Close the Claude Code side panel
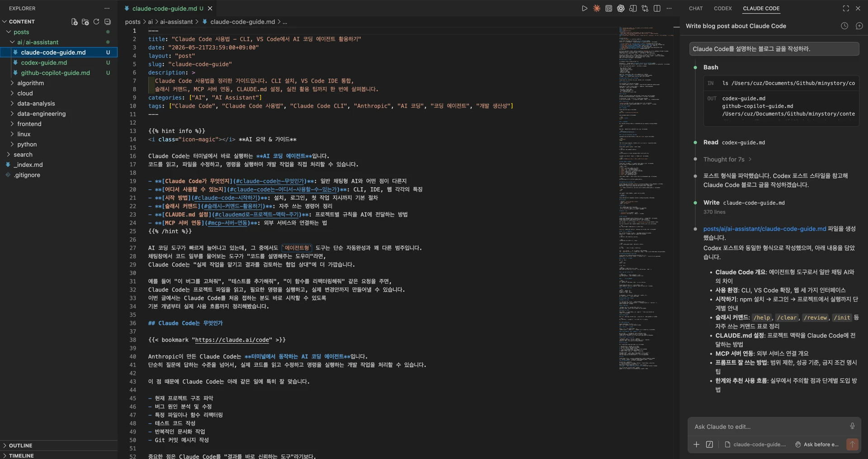The height and width of the screenshot is (459, 868). [858, 9]
